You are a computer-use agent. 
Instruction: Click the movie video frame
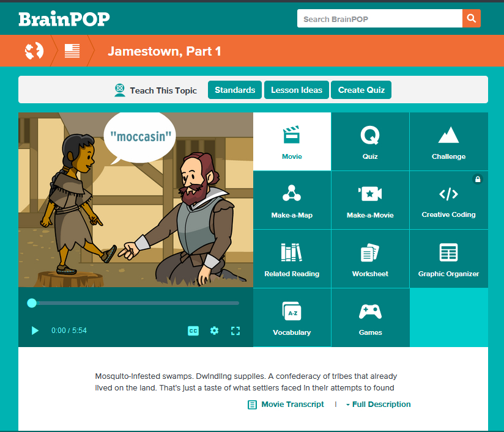click(x=136, y=199)
